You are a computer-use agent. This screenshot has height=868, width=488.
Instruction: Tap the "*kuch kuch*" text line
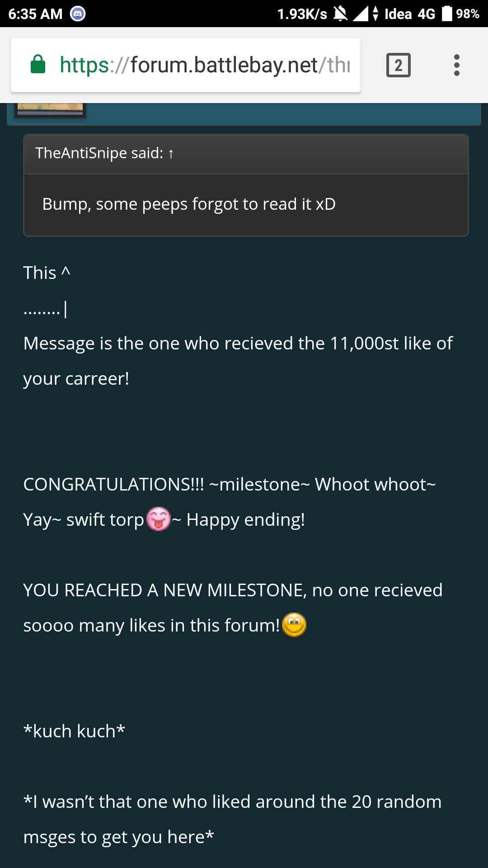74,731
